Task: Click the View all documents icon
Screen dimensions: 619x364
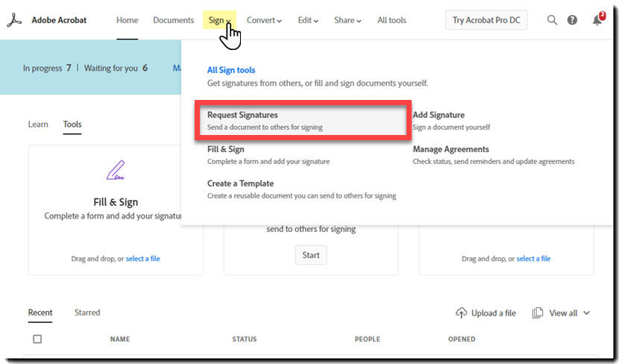Action: 537,313
